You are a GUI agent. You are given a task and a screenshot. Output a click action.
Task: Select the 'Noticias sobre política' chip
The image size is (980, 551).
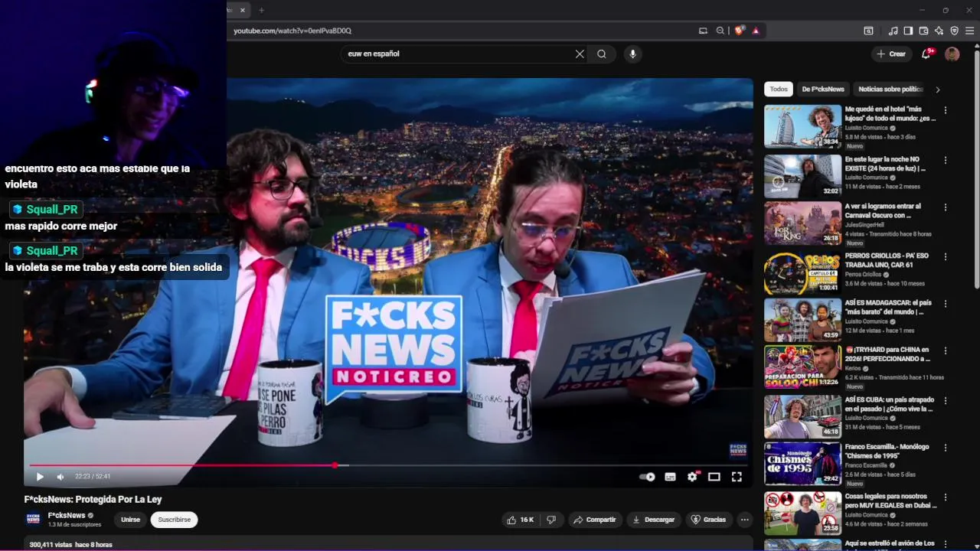click(890, 89)
